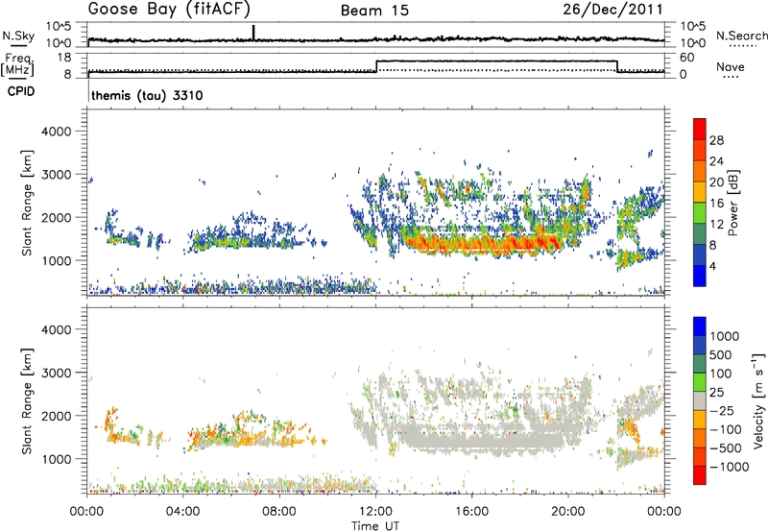This screenshot has width=768, height=532.
Task: Click the red band of the power colorbar
Action: coord(700,129)
